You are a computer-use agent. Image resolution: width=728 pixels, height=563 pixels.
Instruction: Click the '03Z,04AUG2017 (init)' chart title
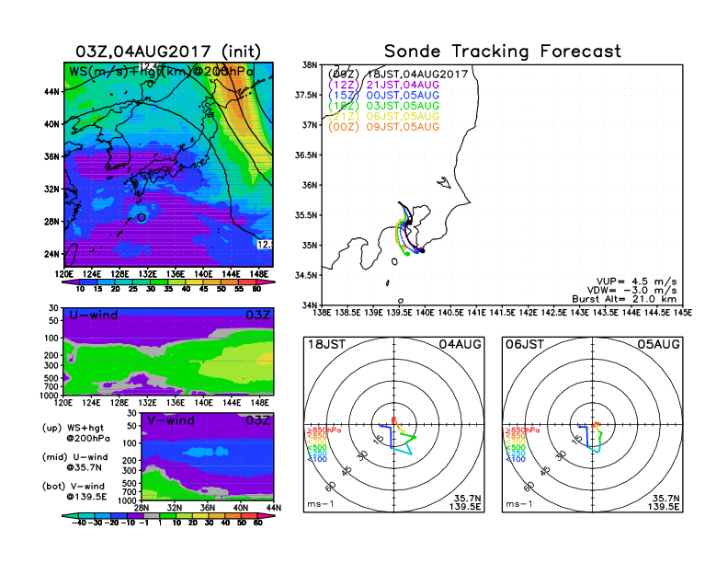coord(168,52)
